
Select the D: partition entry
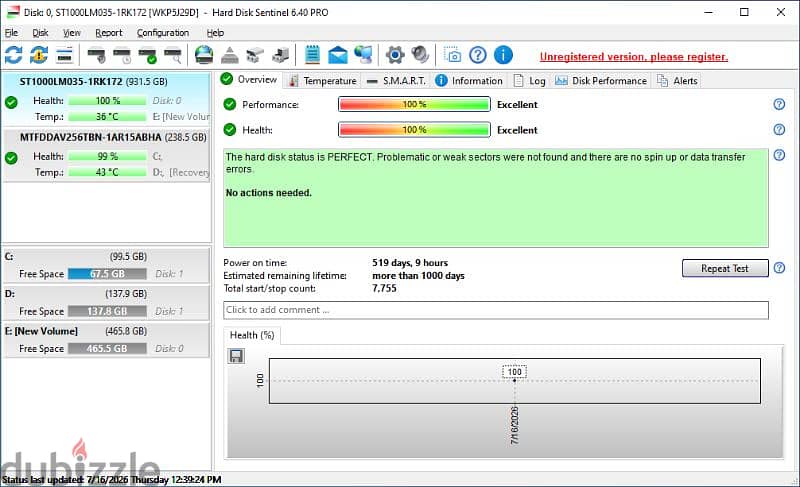point(106,302)
